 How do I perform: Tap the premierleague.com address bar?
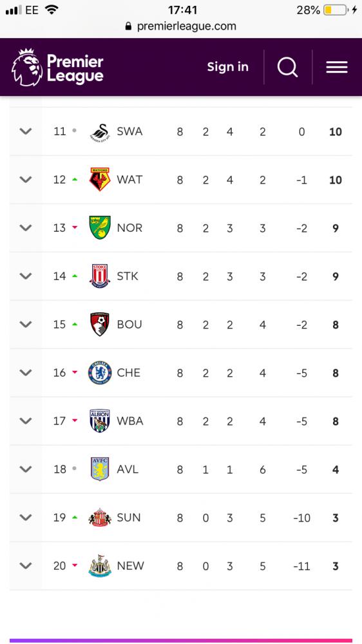tap(181, 26)
